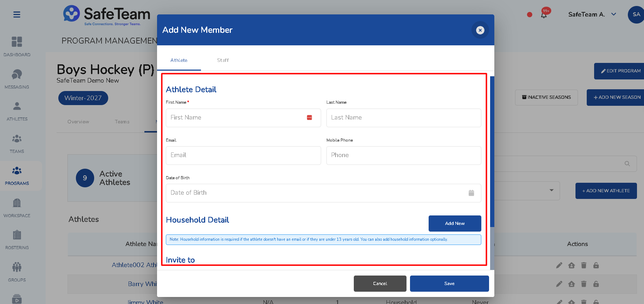Image resolution: width=644 pixels, height=304 pixels.
Task: Click the SA user avatar
Action: [636, 15]
